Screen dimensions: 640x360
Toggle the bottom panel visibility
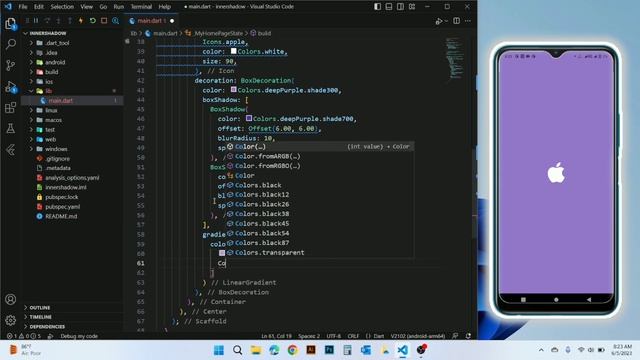[389, 7]
